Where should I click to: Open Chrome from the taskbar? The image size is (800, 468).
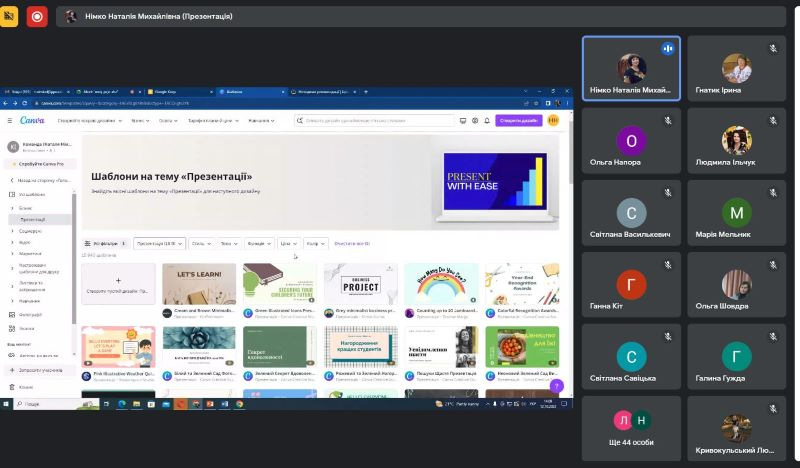pyautogui.click(x=239, y=404)
